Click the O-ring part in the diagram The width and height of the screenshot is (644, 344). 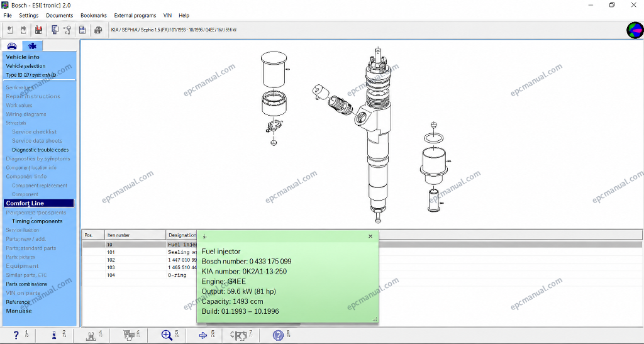coord(433,138)
